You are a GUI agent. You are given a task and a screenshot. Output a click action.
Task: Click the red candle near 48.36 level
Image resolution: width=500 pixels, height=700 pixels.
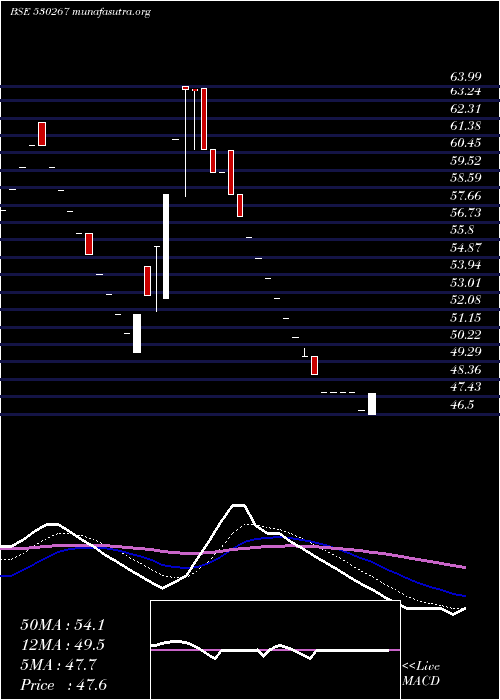coord(315,366)
